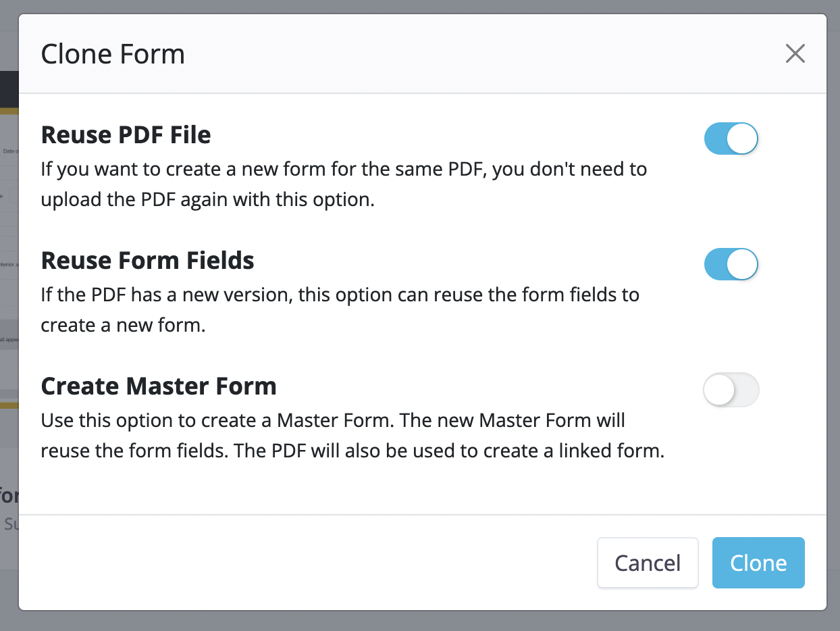Click the Reuse Form Fields description paragraph

pyautogui.click(x=340, y=310)
